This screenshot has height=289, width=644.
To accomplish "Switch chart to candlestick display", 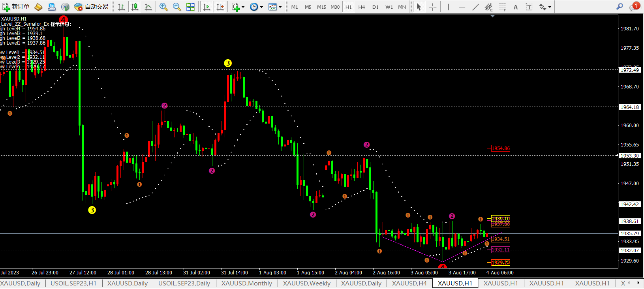I will tap(135, 7).
